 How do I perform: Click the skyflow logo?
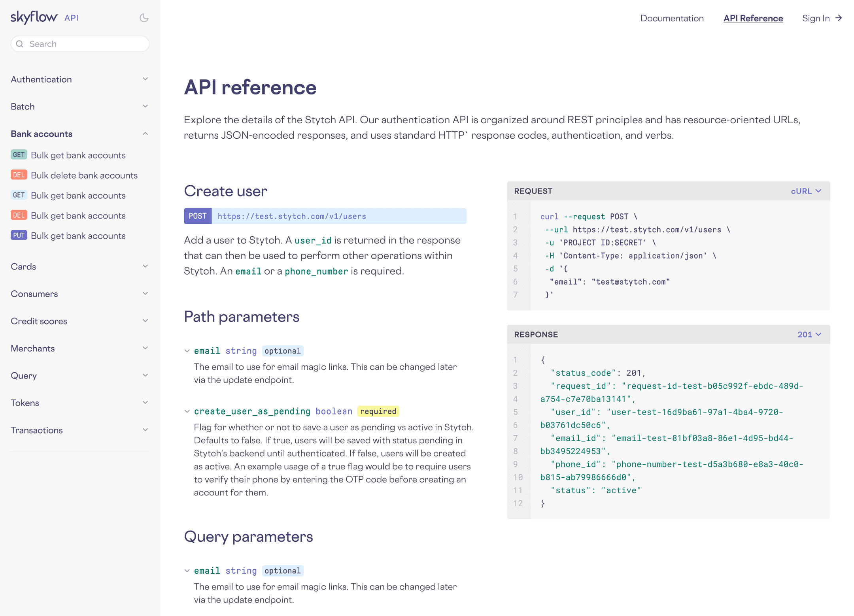point(34,17)
